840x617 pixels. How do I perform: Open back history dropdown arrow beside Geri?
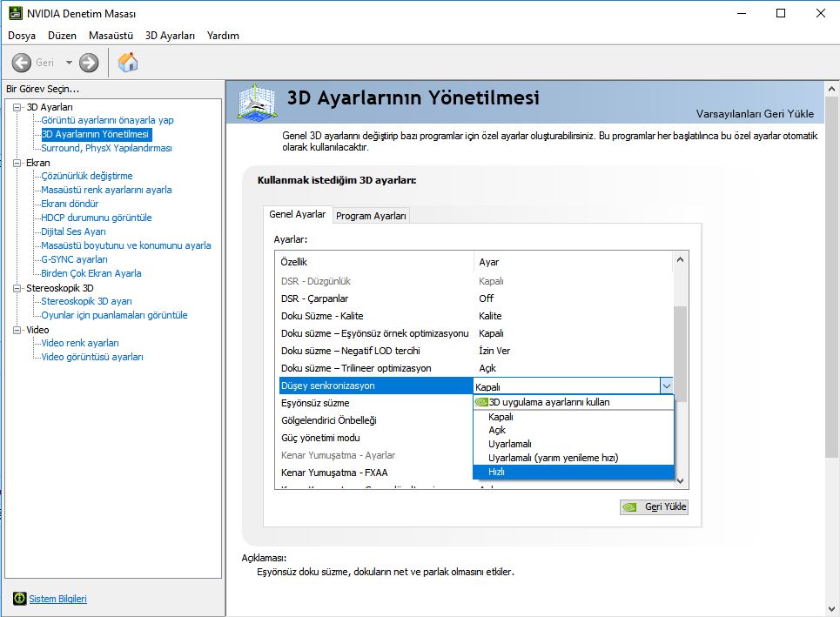point(69,63)
